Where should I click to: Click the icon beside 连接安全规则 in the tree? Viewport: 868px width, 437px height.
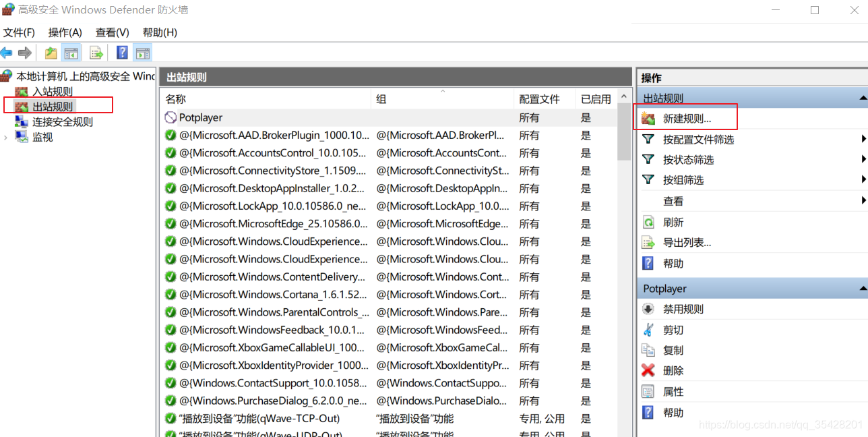[x=22, y=122]
